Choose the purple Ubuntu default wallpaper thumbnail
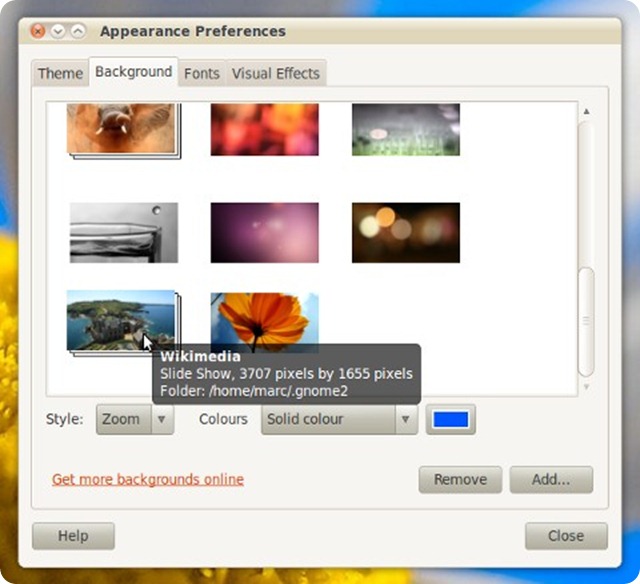Viewport: 640px width, 584px height. pos(264,233)
